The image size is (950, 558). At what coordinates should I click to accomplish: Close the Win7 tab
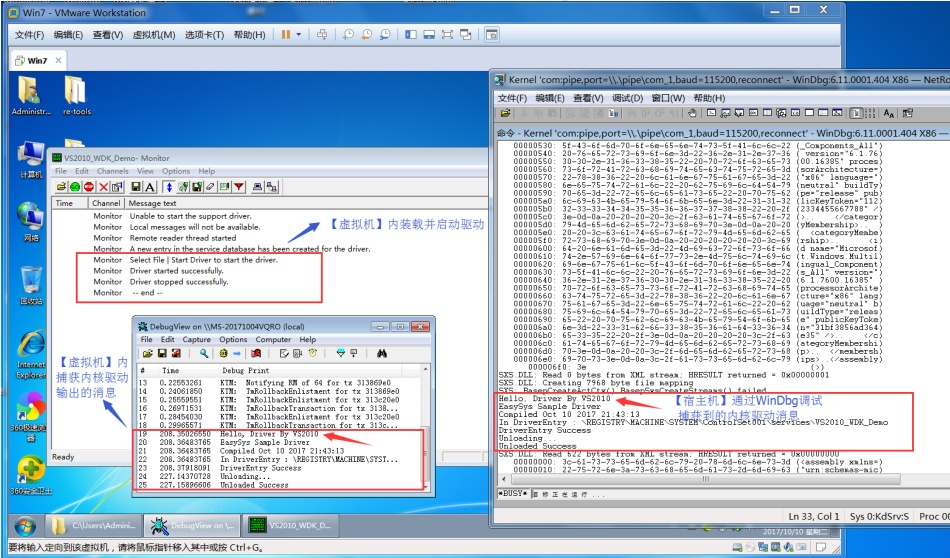58,61
